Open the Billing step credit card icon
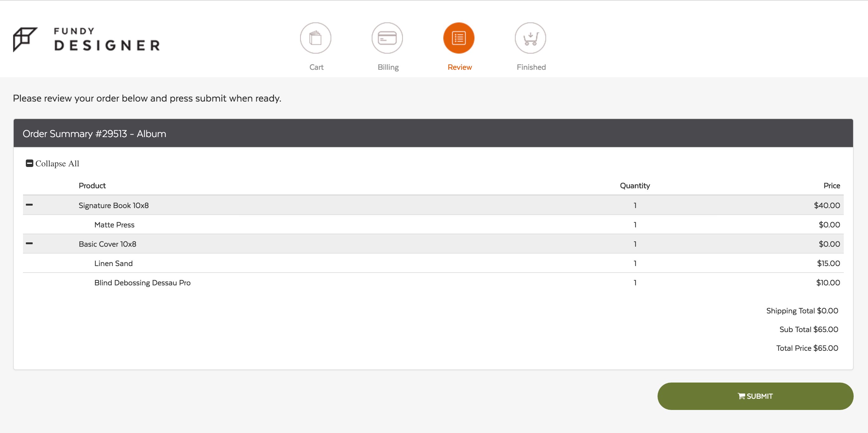This screenshot has width=868, height=433. [x=387, y=38]
